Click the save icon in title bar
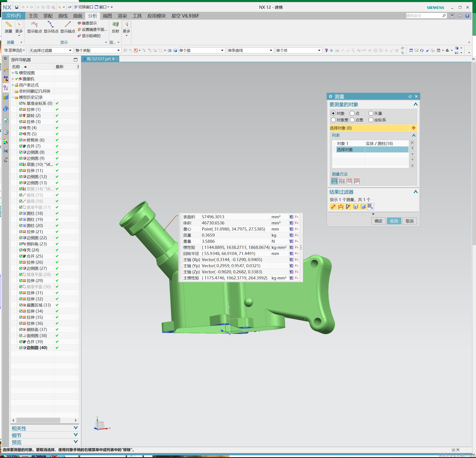The width and height of the screenshot is (476, 458). tap(17, 7)
